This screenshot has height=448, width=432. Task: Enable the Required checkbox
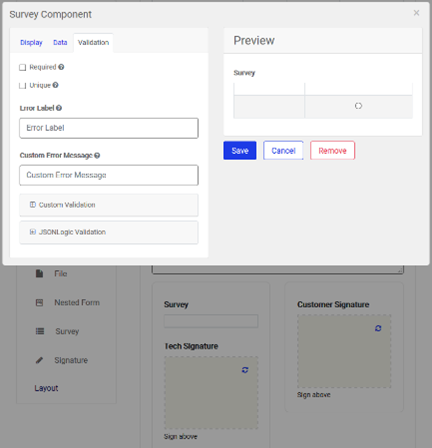(x=22, y=68)
